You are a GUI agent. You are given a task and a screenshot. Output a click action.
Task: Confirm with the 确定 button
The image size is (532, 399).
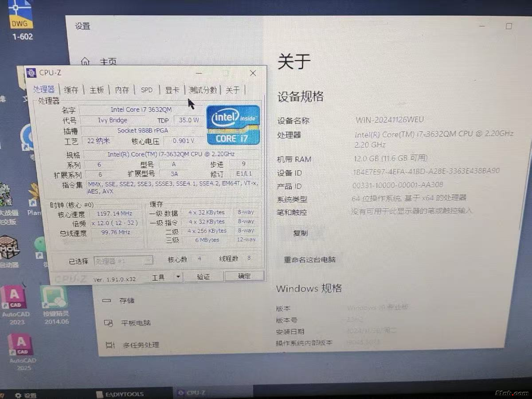point(244,276)
